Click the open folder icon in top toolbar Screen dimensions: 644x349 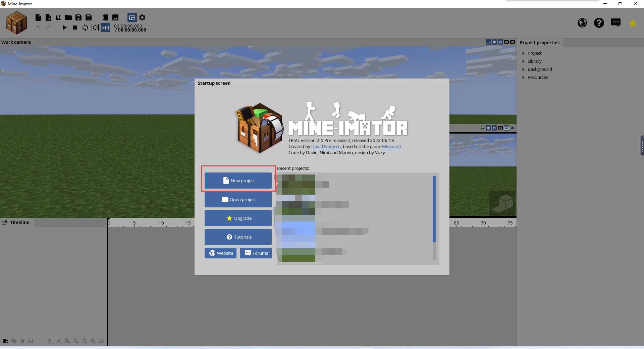[68, 17]
